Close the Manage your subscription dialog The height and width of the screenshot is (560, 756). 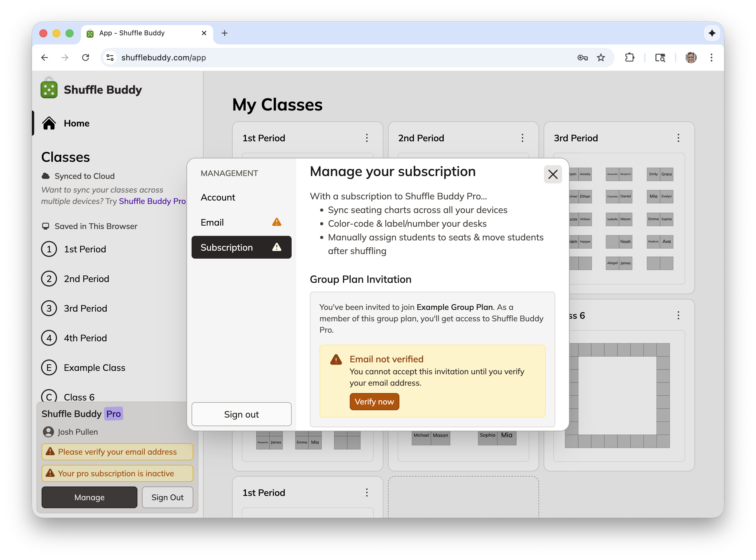click(552, 174)
